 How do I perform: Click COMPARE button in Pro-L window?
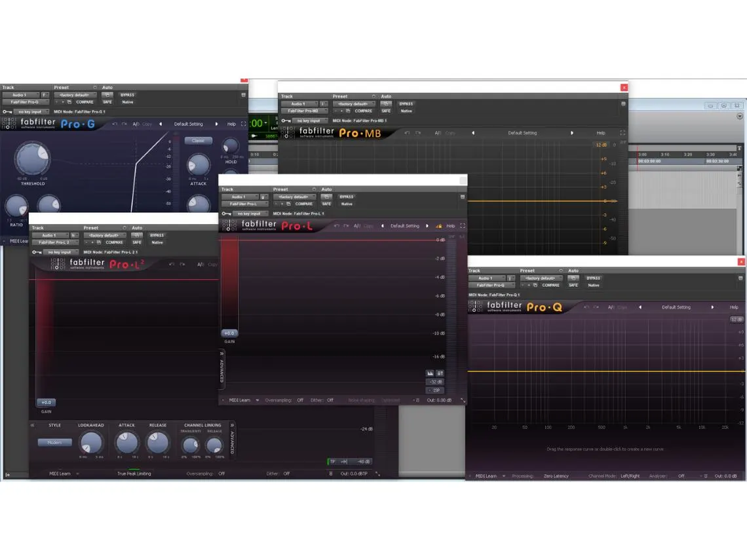303,204
